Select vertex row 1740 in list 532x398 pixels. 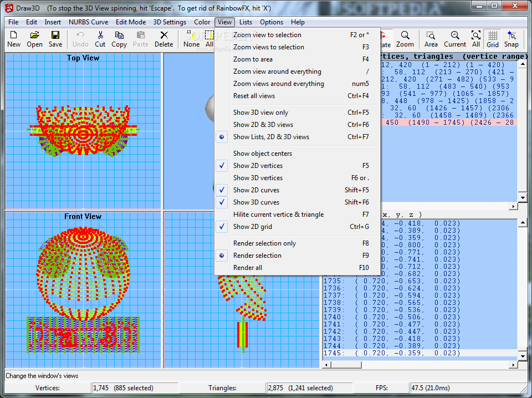pyautogui.click(x=420, y=317)
